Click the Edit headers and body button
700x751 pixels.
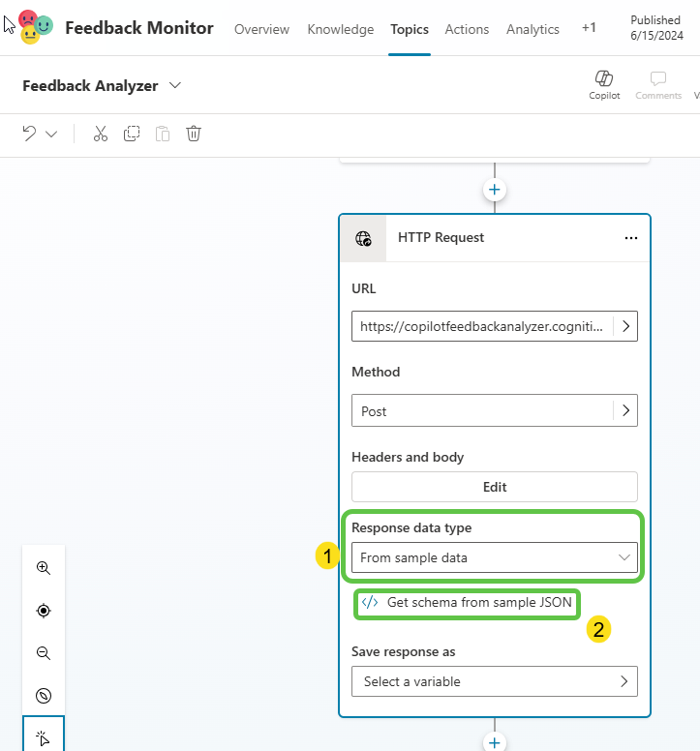tap(494, 487)
